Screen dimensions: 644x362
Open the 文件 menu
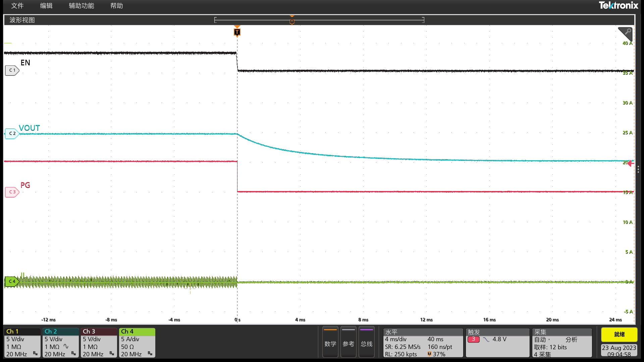(17, 6)
